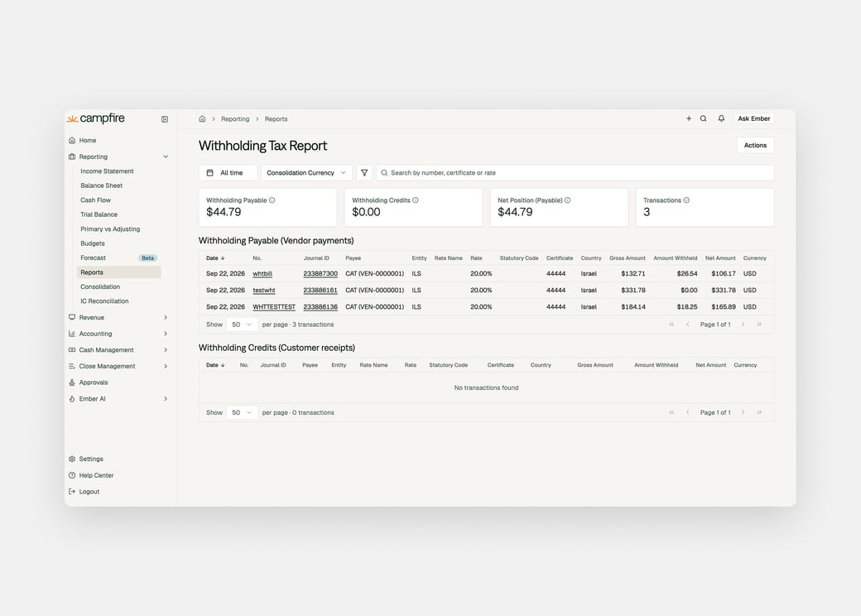
Task: Select Trial Balance in sidebar
Action: (99, 214)
